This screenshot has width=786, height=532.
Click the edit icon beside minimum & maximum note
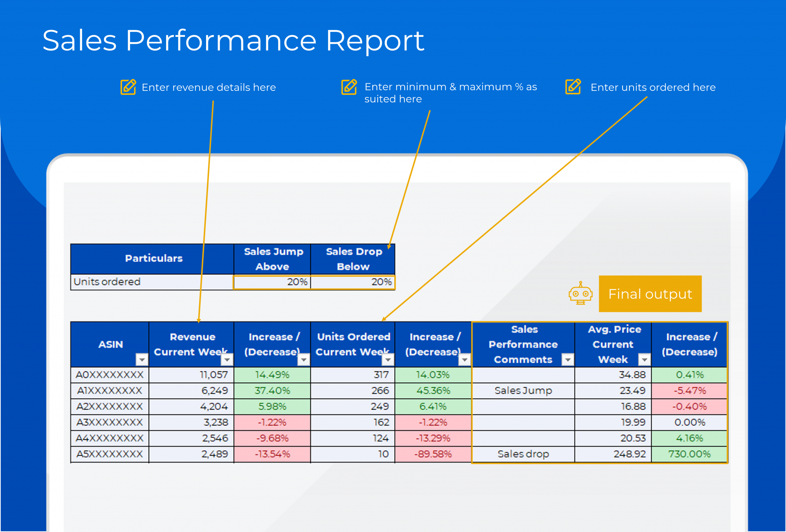[349, 87]
